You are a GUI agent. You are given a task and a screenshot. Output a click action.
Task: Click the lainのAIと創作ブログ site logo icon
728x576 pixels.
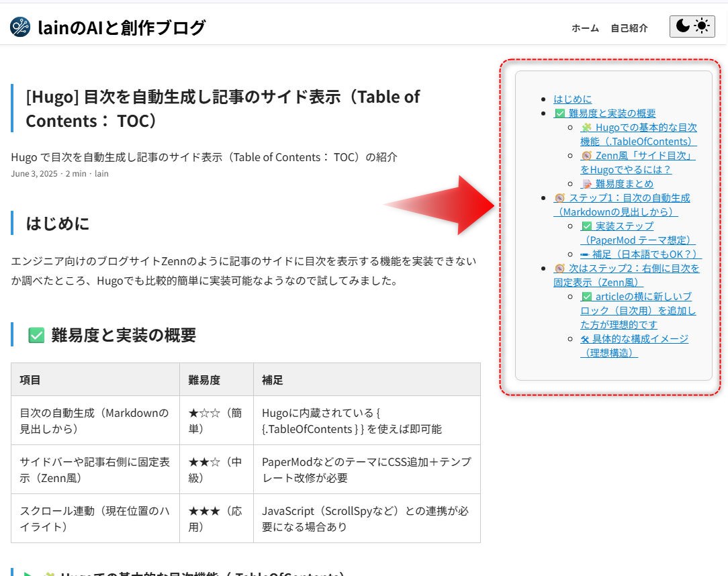point(20,27)
